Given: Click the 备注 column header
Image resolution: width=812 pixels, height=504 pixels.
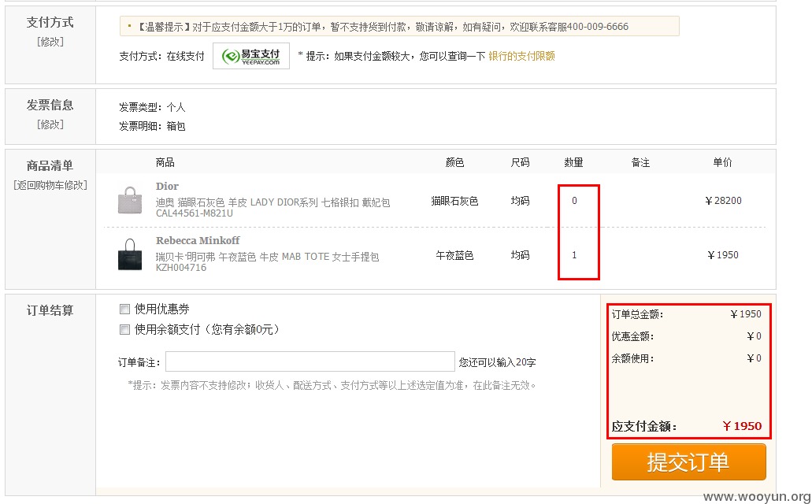Looking at the screenshot, I should [x=640, y=163].
